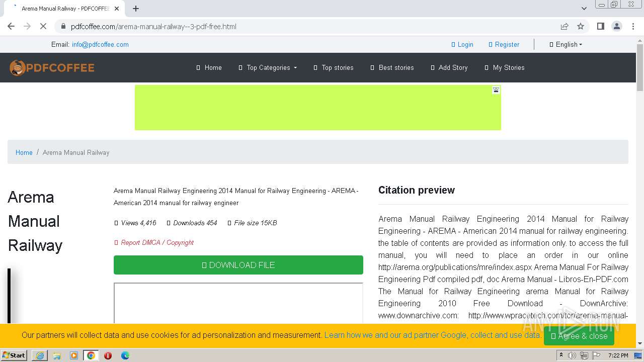Screen dimensions: 644x362
Task: Go back to the previous page
Action: [x=11, y=26]
